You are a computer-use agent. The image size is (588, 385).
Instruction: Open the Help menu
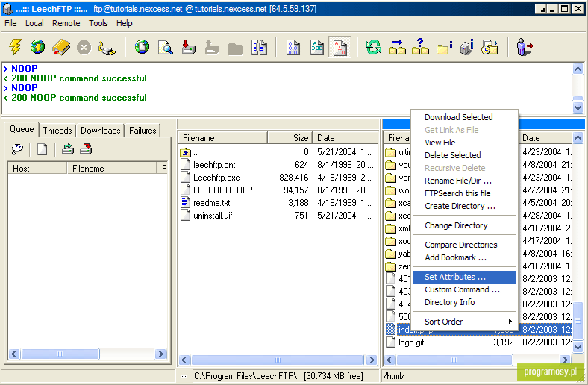tap(124, 23)
